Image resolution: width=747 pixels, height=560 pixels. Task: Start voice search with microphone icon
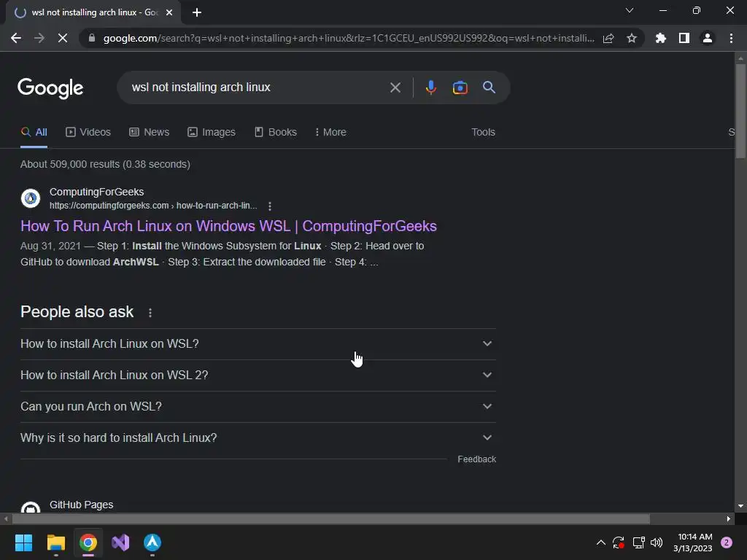[430, 87]
